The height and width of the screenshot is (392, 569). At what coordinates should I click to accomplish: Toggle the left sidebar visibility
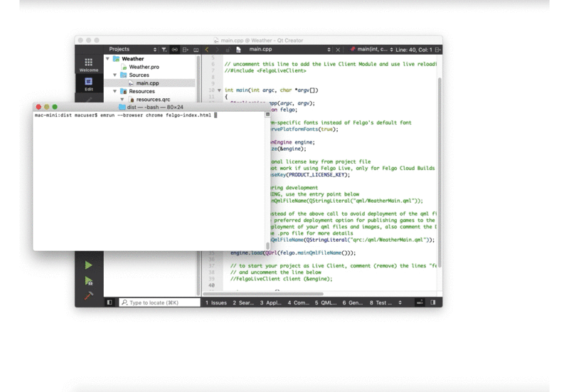click(x=110, y=302)
